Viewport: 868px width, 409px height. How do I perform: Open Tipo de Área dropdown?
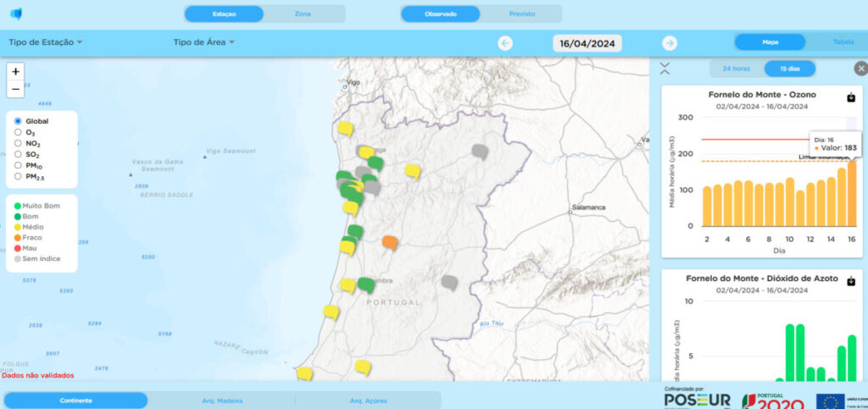[x=203, y=42]
